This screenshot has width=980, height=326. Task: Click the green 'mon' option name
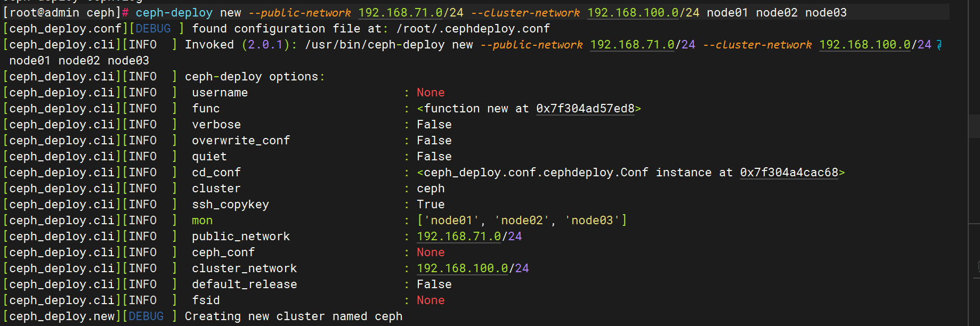[x=203, y=221]
